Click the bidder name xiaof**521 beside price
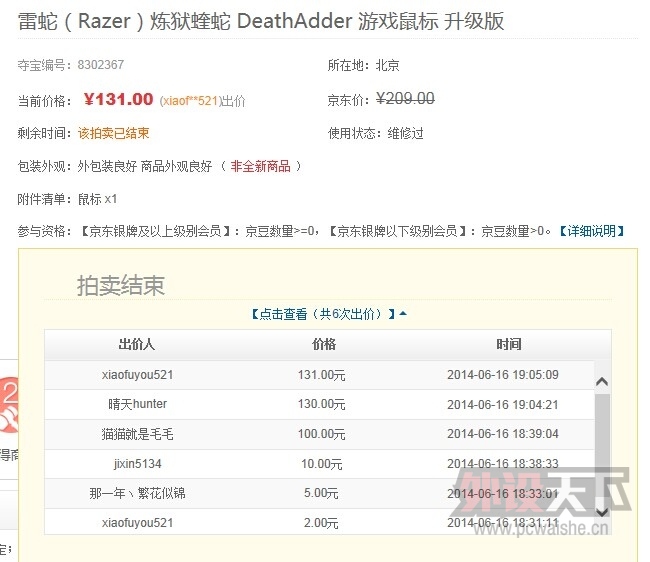 189,101
